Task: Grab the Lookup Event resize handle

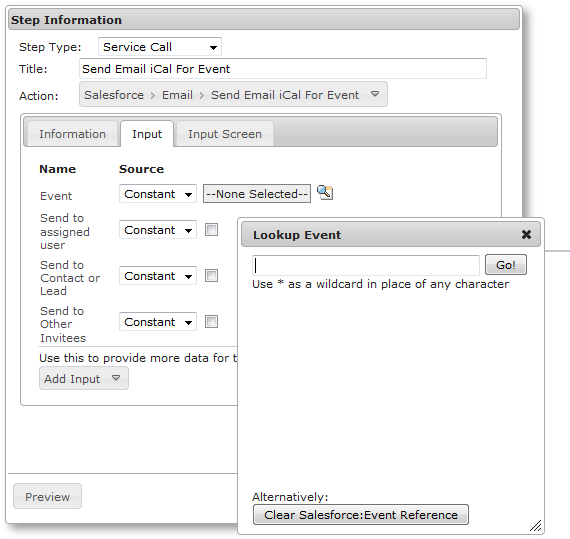Action: [x=535, y=525]
